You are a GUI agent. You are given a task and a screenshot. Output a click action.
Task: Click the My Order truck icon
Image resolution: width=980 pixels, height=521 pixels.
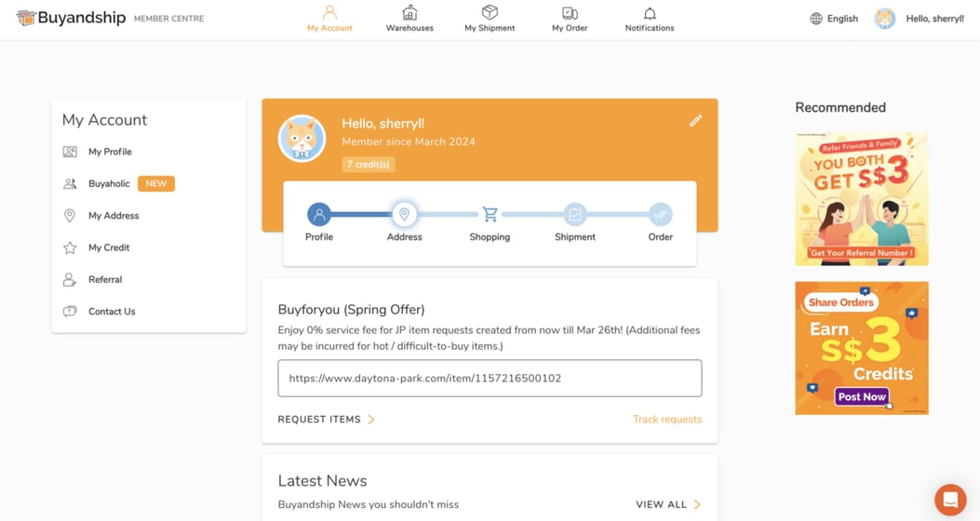pyautogui.click(x=570, y=13)
